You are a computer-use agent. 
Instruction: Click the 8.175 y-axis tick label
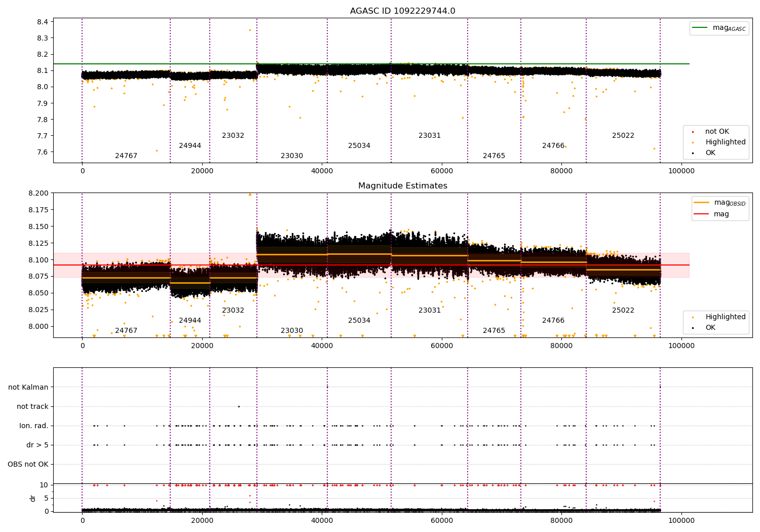pos(39,210)
